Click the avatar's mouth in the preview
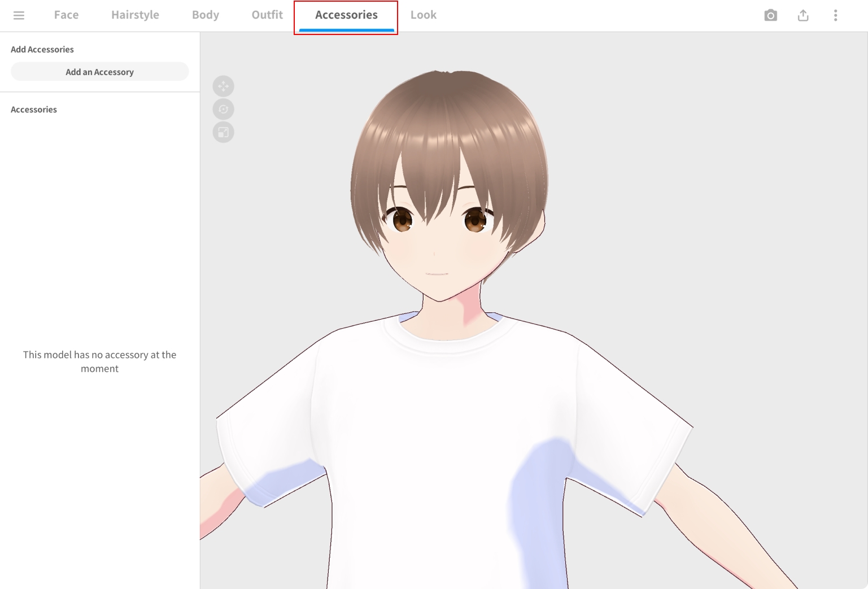 [437, 274]
